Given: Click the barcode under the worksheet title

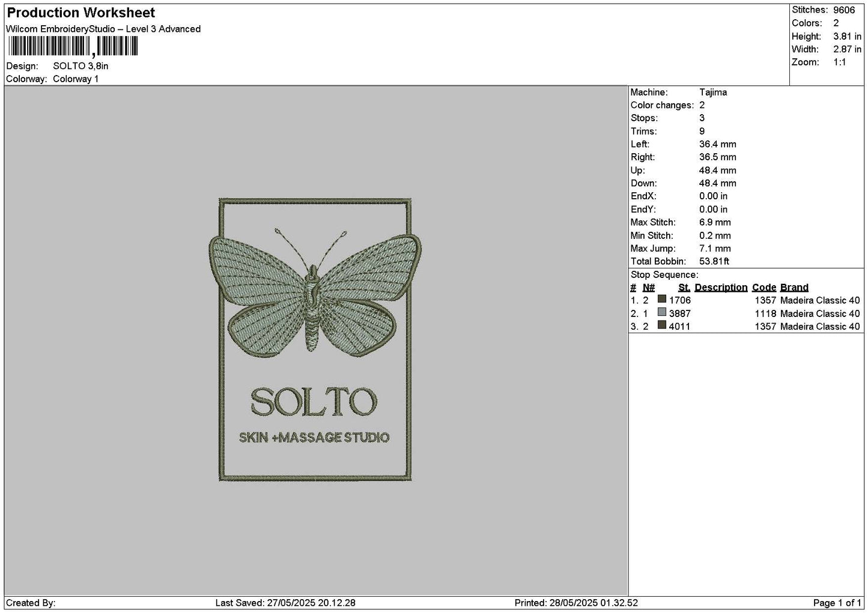Looking at the screenshot, I should (x=73, y=46).
